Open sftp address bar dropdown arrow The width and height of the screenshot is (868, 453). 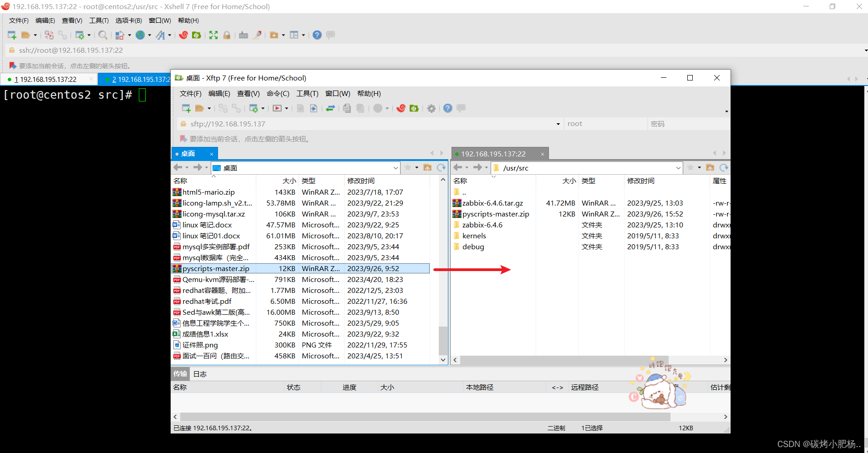[558, 124]
